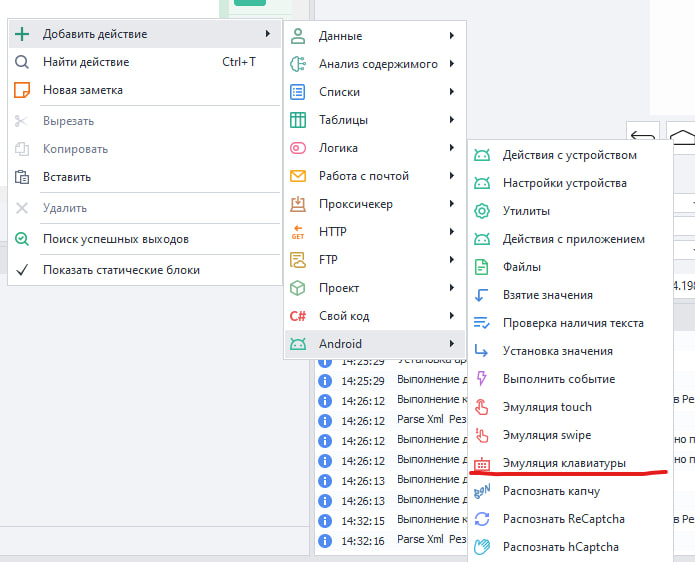Expand the HTTP submenu arrow
Viewport: 695px width, 562px height.
click(x=451, y=232)
